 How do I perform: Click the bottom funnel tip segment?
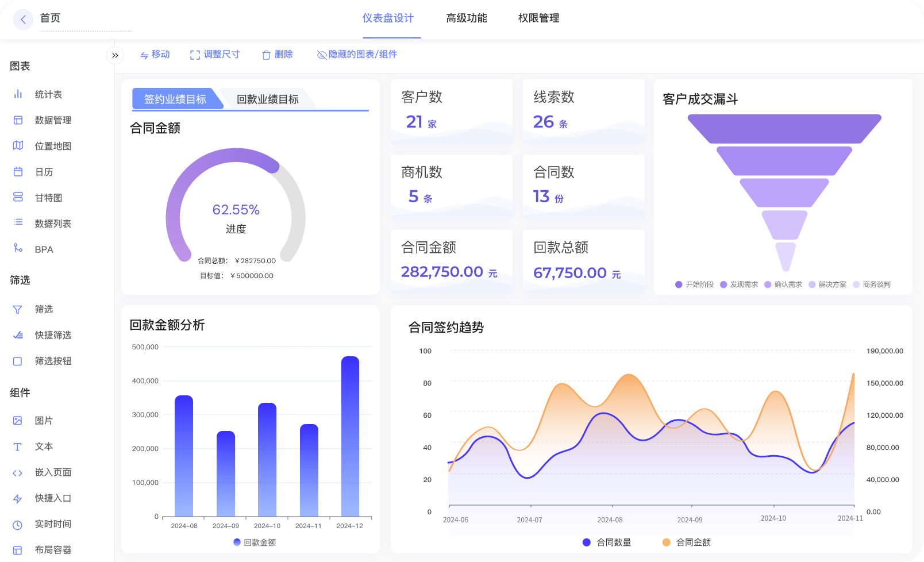point(785,256)
